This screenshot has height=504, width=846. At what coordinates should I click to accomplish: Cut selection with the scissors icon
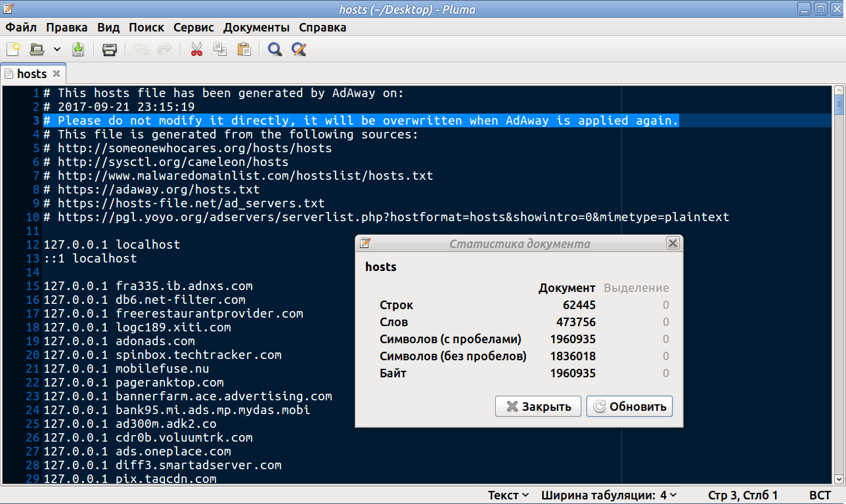(x=196, y=49)
